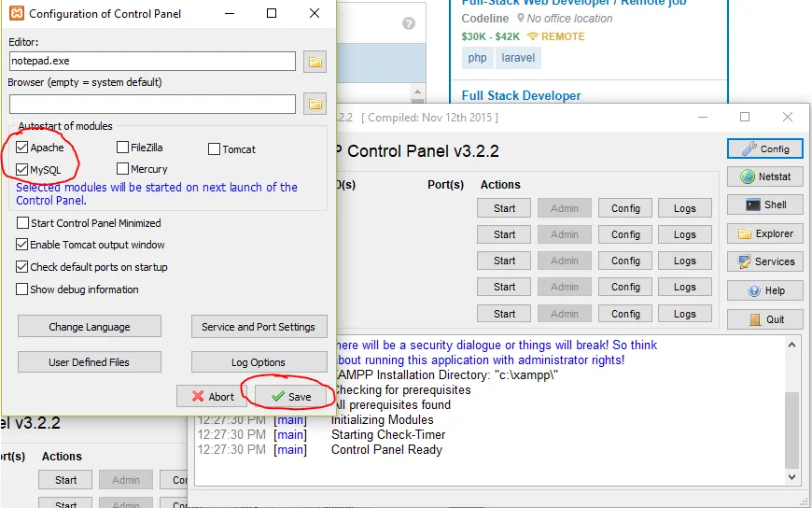This screenshot has width=812, height=508.
Task: Abort the configuration changes
Action: coord(212,397)
